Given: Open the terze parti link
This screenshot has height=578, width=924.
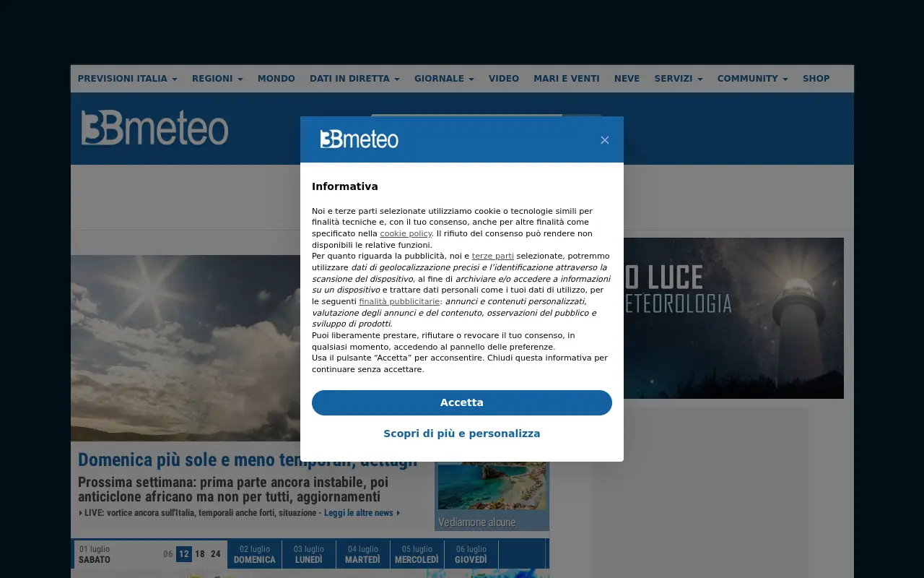Looking at the screenshot, I should coord(493,256).
